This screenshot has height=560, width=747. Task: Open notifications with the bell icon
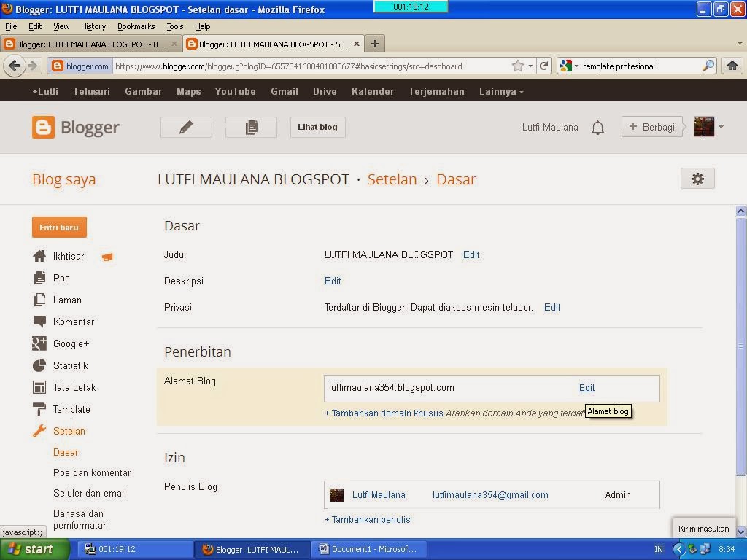tap(597, 127)
